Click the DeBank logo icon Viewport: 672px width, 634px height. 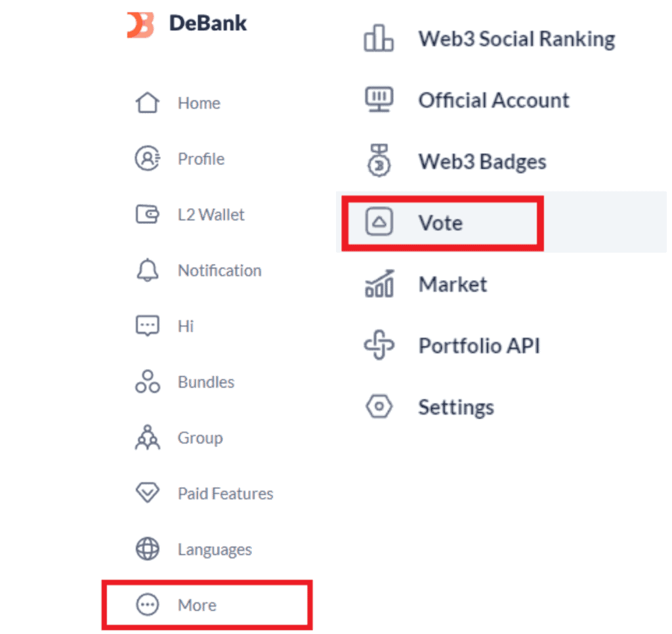click(x=140, y=24)
